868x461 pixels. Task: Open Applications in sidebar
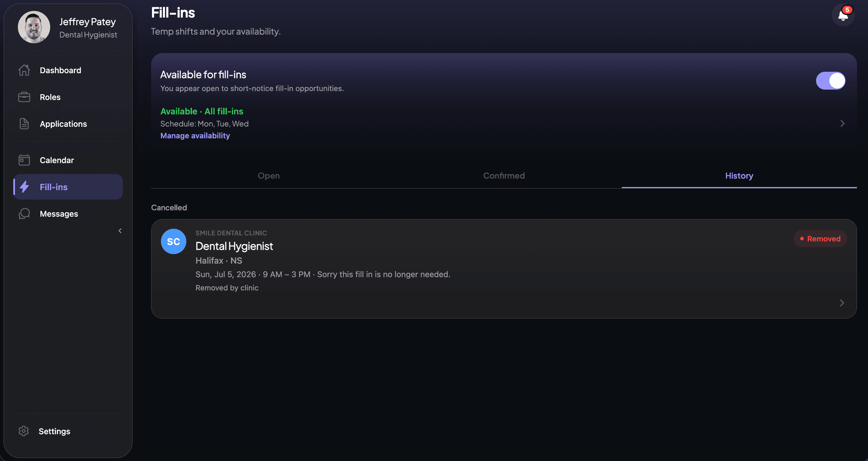click(68, 124)
